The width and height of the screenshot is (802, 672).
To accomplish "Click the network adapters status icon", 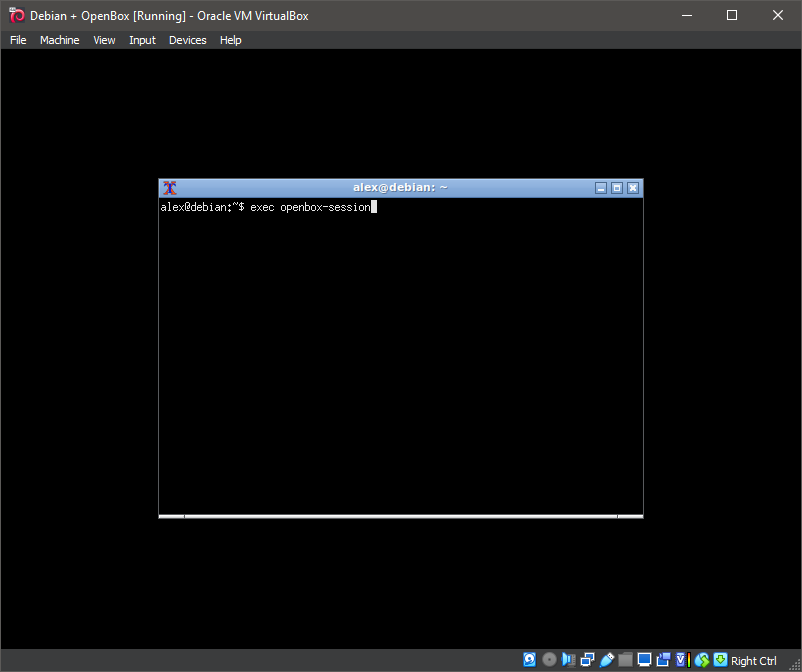I will pos(587,660).
